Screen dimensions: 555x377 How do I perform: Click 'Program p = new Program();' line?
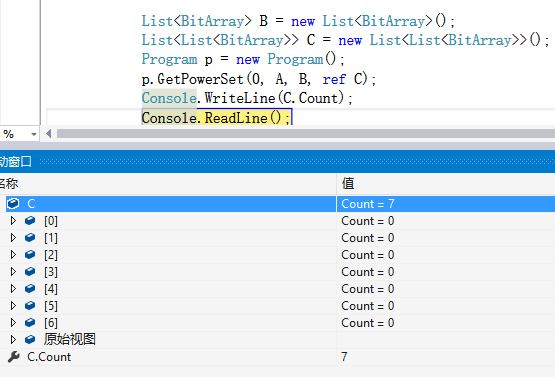point(243,59)
